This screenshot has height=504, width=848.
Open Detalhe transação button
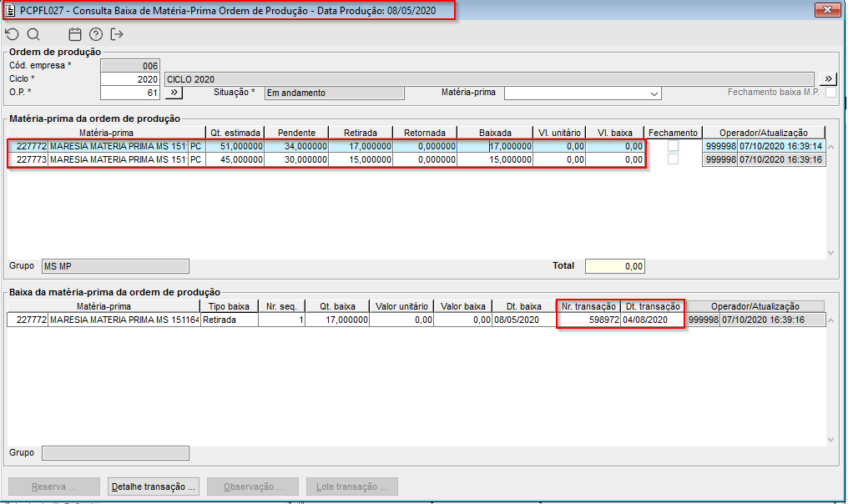click(153, 486)
